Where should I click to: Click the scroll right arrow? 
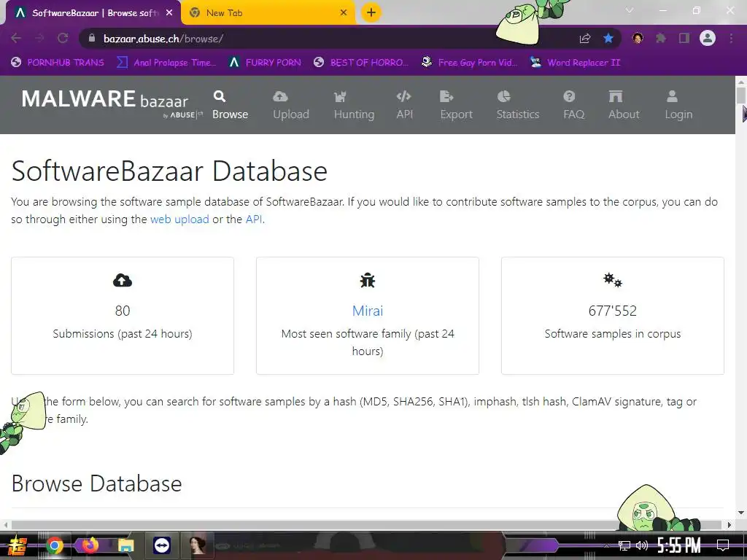pos(729,525)
